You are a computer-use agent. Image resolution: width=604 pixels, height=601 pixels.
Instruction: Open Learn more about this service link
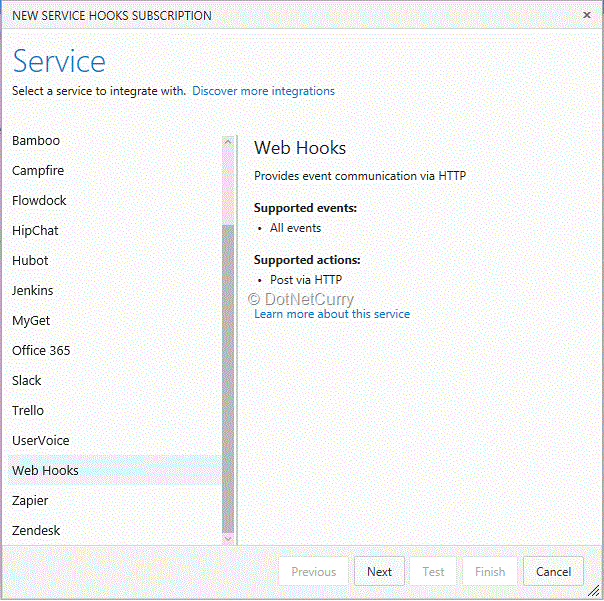(332, 314)
